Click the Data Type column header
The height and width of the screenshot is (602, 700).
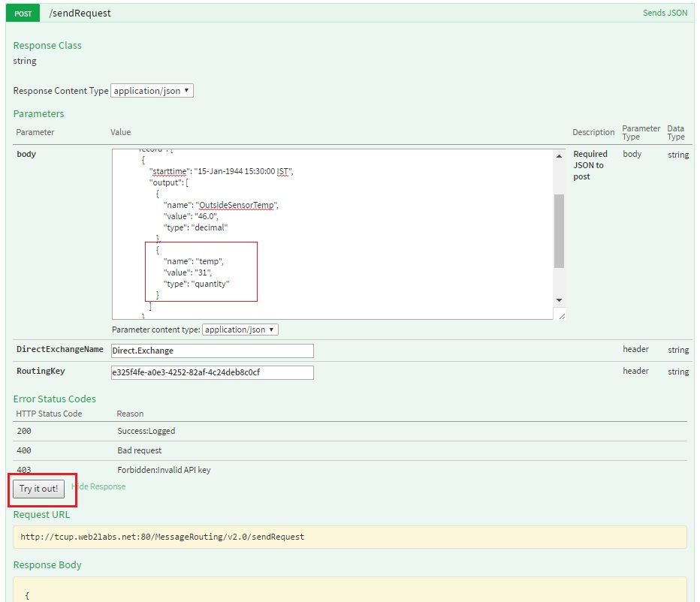point(676,133)
